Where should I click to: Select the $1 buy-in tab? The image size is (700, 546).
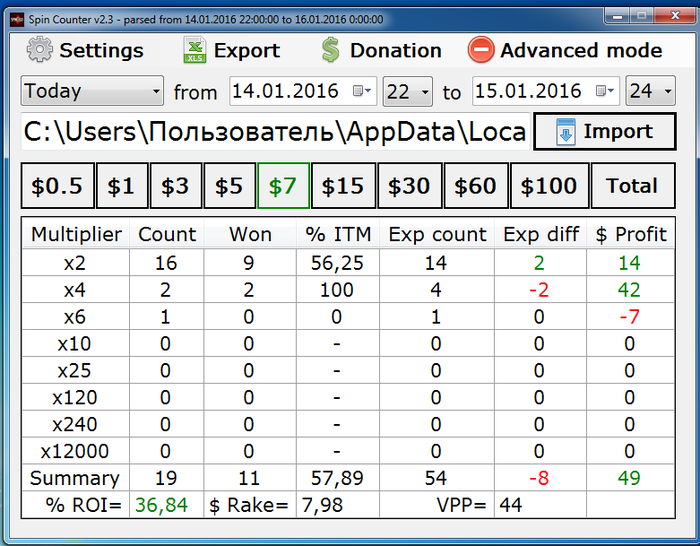pyautogui.click(x=122, y=186)
